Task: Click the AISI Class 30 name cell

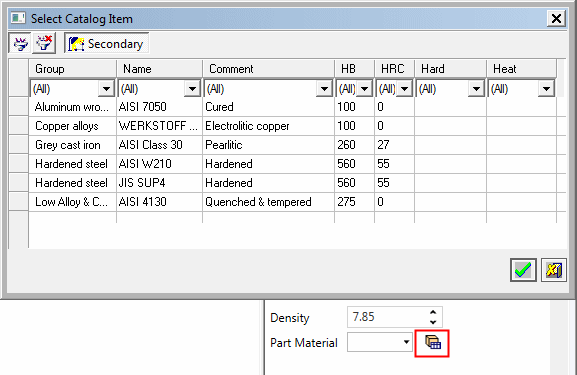Action: 159,145
